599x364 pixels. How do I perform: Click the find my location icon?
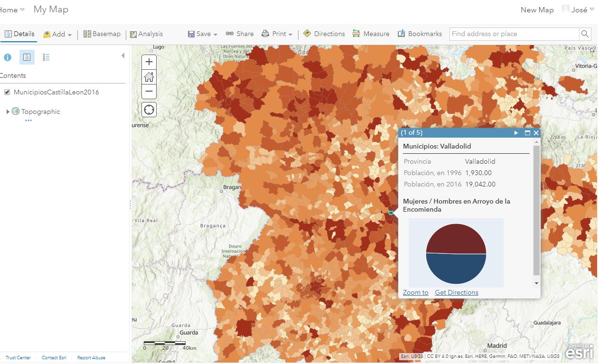(149, 110)
